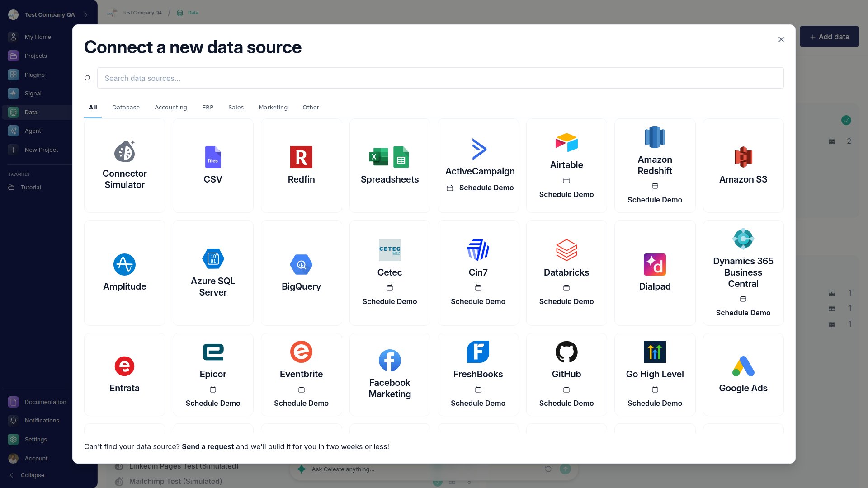Open the Accounting tab
Image resolution: width=868 pixels, height=488 pixels.
point(170,107)
